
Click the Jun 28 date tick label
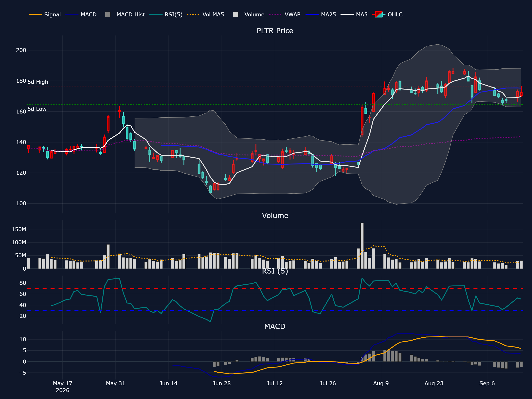[x=222, y=383]
